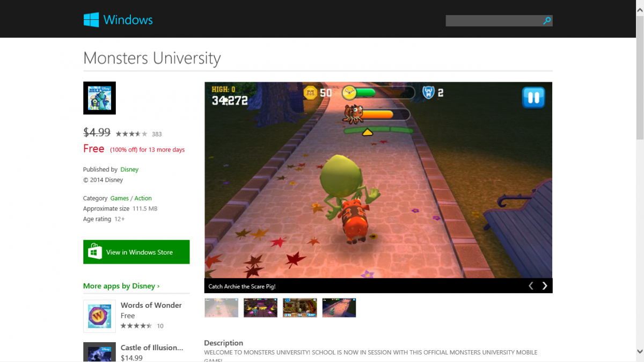Click the shield icon showing 2
Image resolution: width=644 pixels, height=362 pixels.
(x=428, y=92)
